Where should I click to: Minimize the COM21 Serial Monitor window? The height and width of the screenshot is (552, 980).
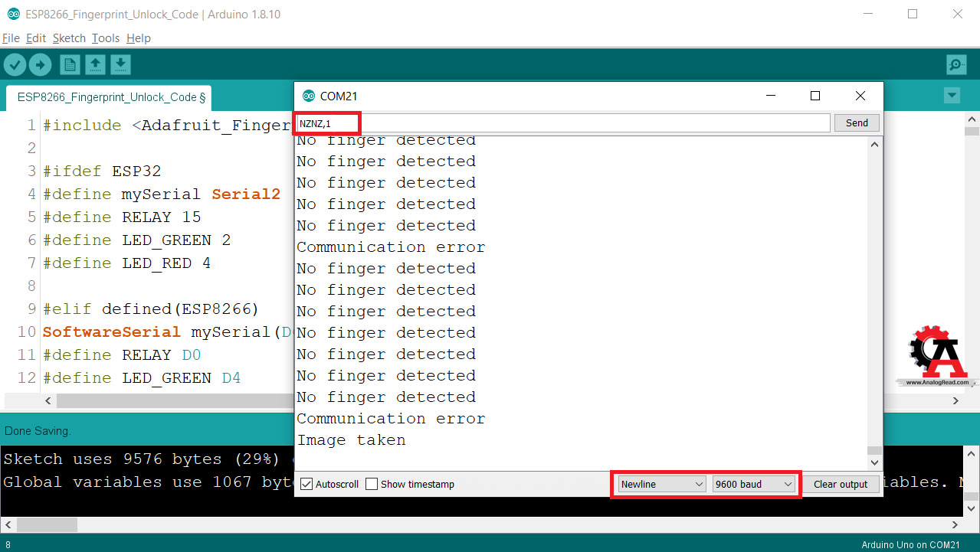point(770,96)
